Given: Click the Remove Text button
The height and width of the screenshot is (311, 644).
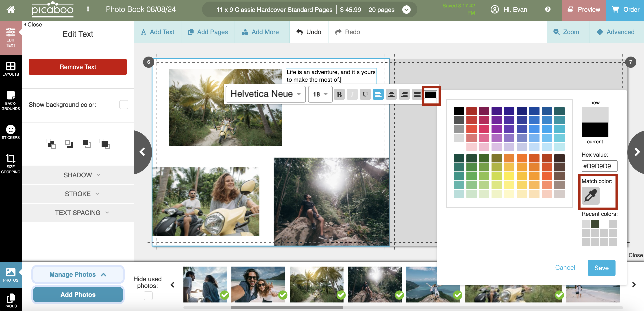Looking at the screenshot, I should 78,67.
